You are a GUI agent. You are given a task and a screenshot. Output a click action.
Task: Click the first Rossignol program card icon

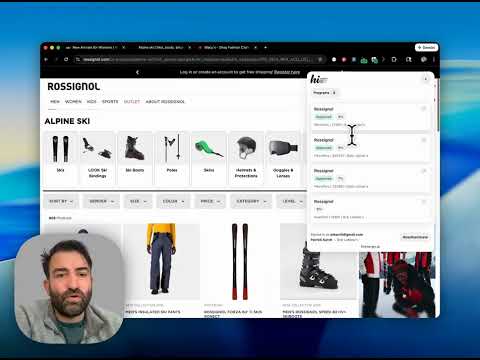[424, 109]
